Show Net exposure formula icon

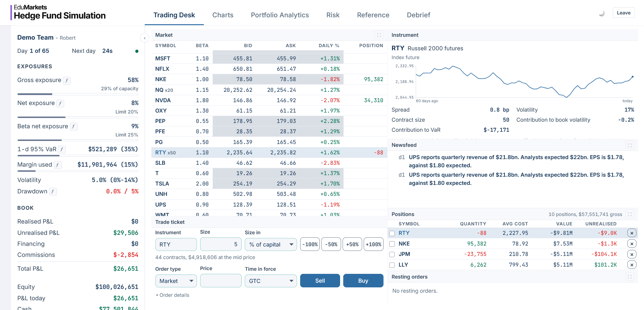tap(60, 103)
